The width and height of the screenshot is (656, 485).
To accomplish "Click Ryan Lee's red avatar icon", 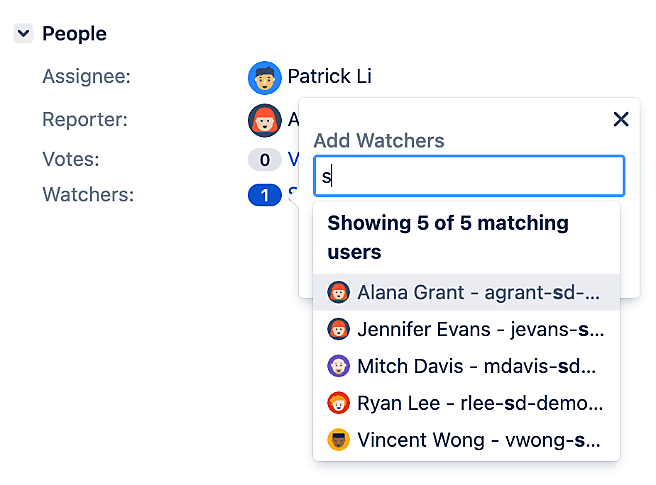I will click(x=338, y=403).
